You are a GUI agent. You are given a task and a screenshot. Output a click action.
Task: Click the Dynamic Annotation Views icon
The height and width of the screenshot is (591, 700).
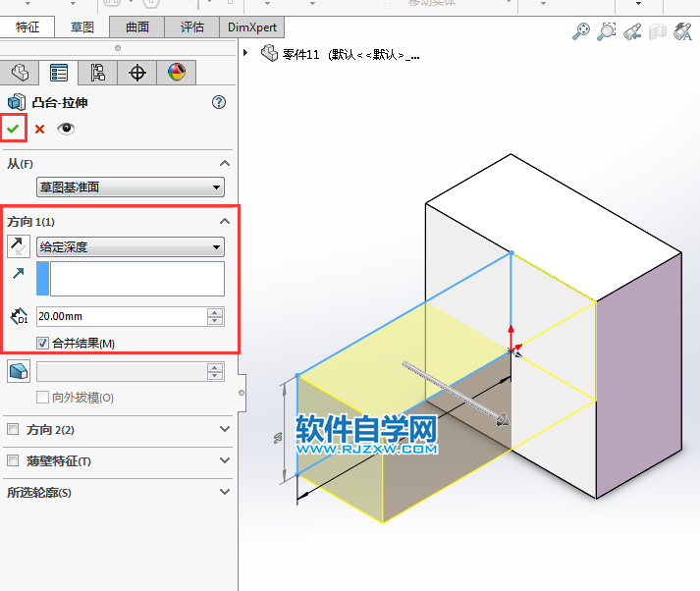point(683,31)
